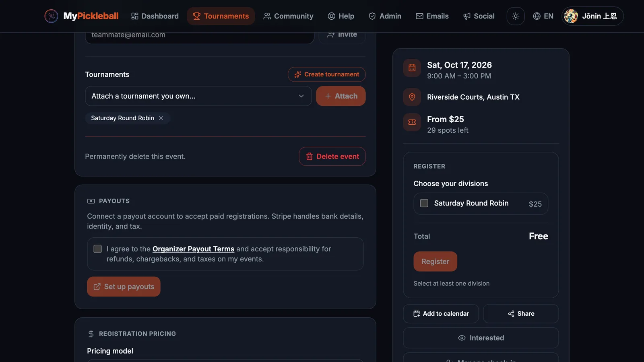The image size is (644, 362).
Task: Toggle Interested on this event
Action: coord(481,338)
